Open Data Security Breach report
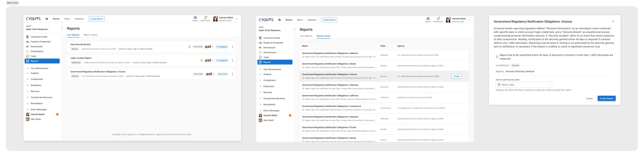 [151, 46]
